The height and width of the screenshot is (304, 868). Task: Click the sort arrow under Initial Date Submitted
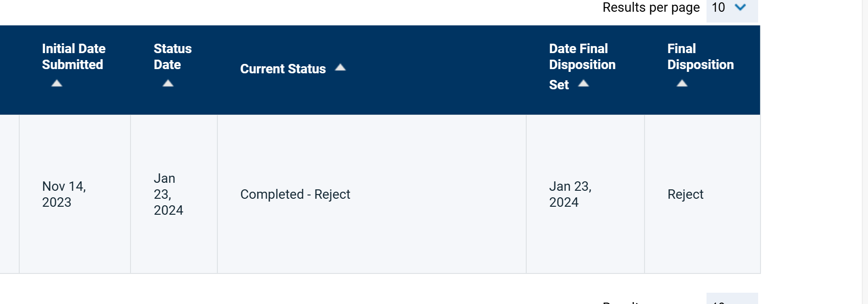[57, 83]
